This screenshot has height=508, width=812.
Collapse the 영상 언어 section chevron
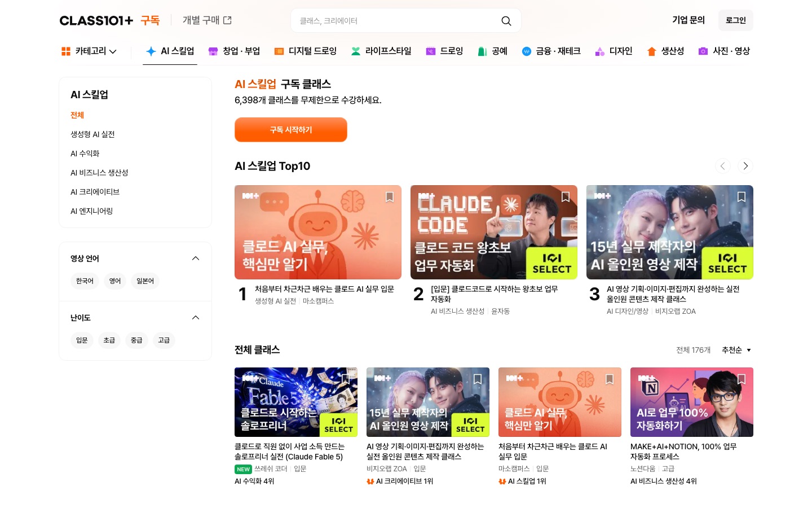pyautogui.click(x=196, y=259)
